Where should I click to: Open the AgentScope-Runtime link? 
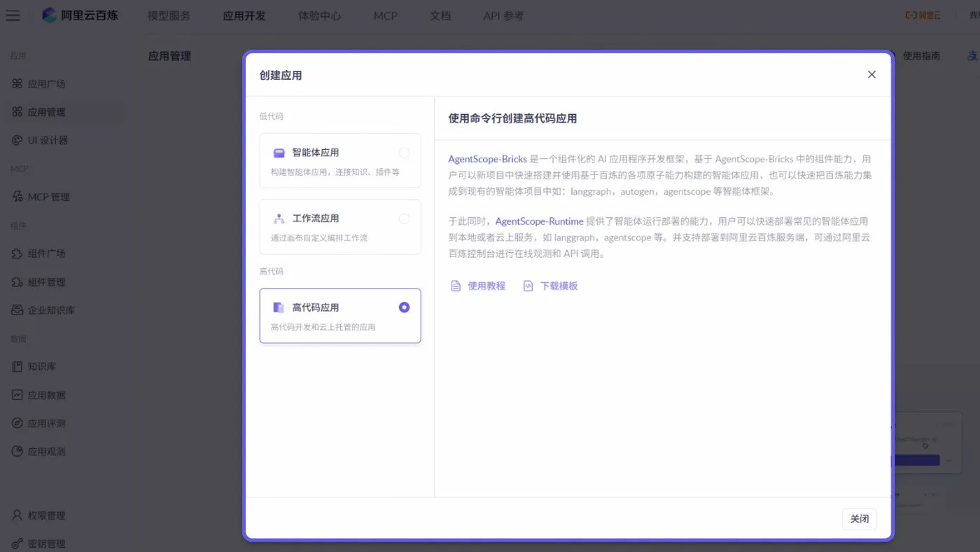coord(540,221)
